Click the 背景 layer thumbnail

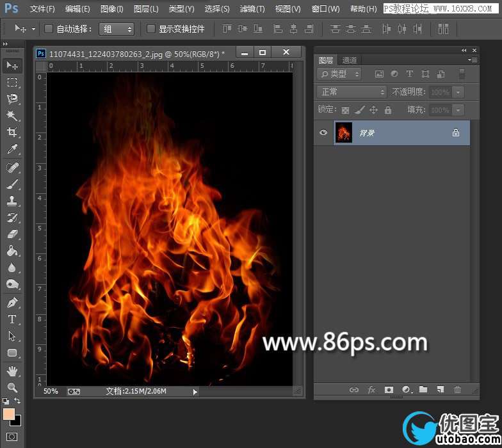pyautogui.click(x=344, y=132)
